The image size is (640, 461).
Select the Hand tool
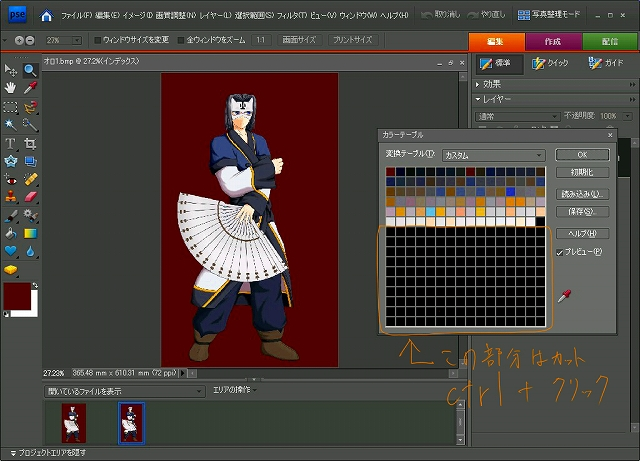(11, 88)
